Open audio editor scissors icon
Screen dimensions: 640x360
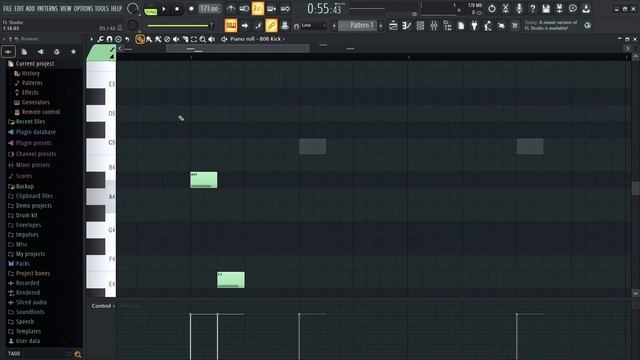505,9
